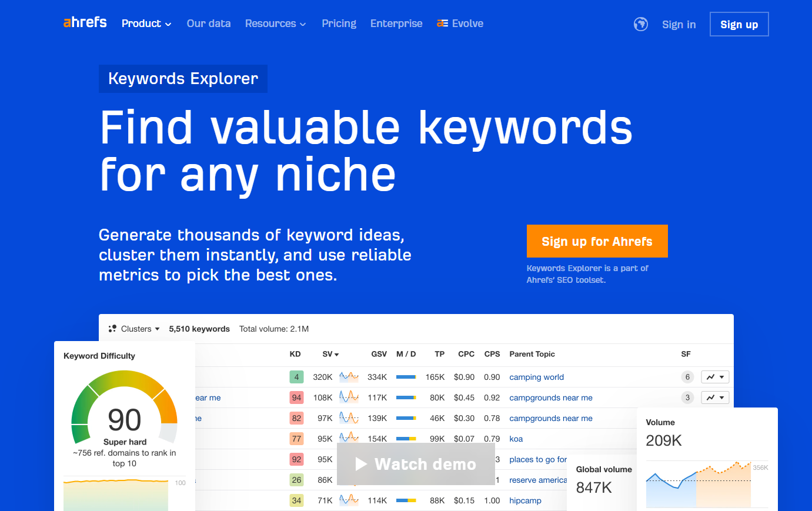
Task: Open the Enterprise page from the navbar
Action: 396,24
